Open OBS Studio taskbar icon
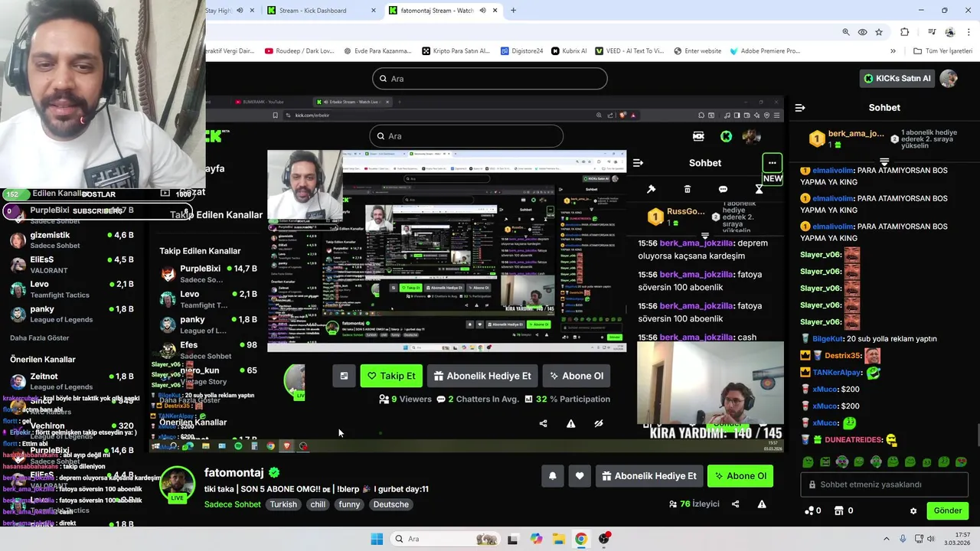 coord(604,539)
